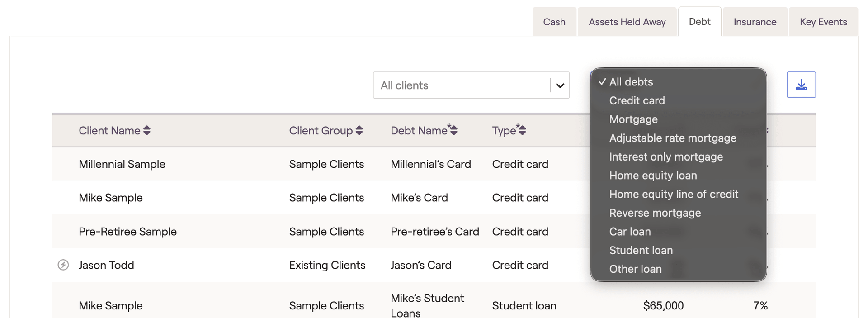Open the Millennial Sample client row
This screenshot has width=868, height=318.
(122, 164)
